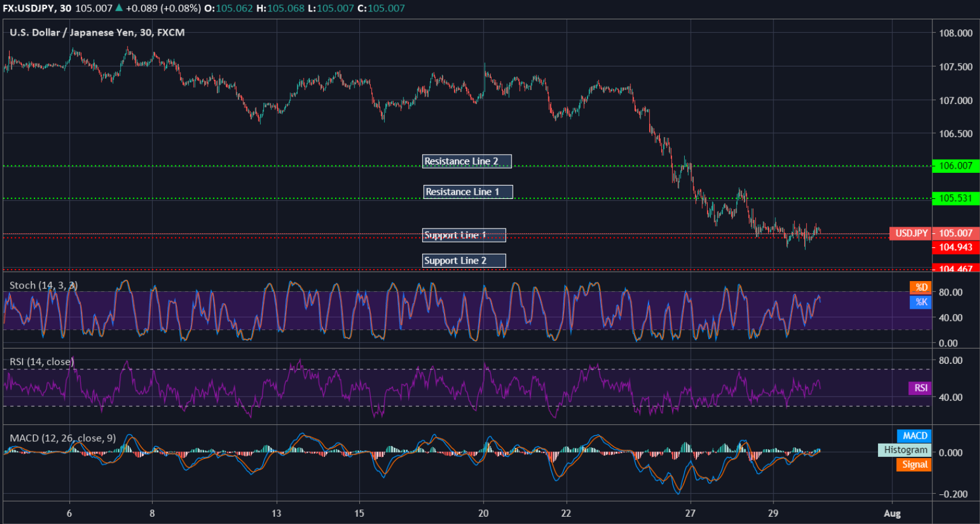Click date 20 on time axis
Viewport: 980px width, 524px height.
(484, 513)
